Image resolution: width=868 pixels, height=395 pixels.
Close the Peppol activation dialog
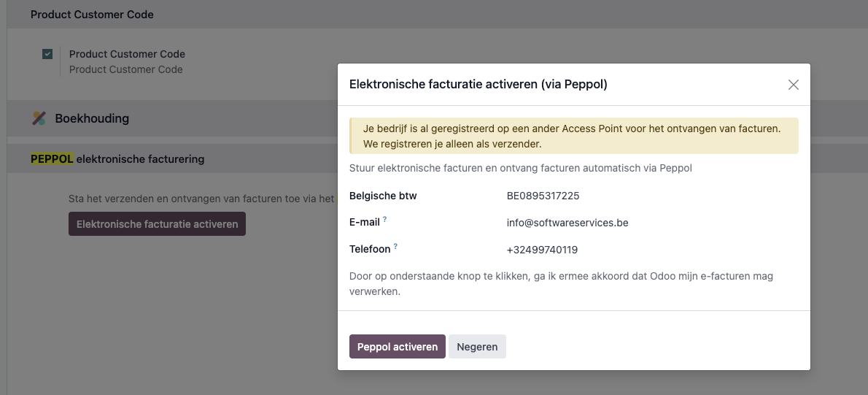click(794, 85)
